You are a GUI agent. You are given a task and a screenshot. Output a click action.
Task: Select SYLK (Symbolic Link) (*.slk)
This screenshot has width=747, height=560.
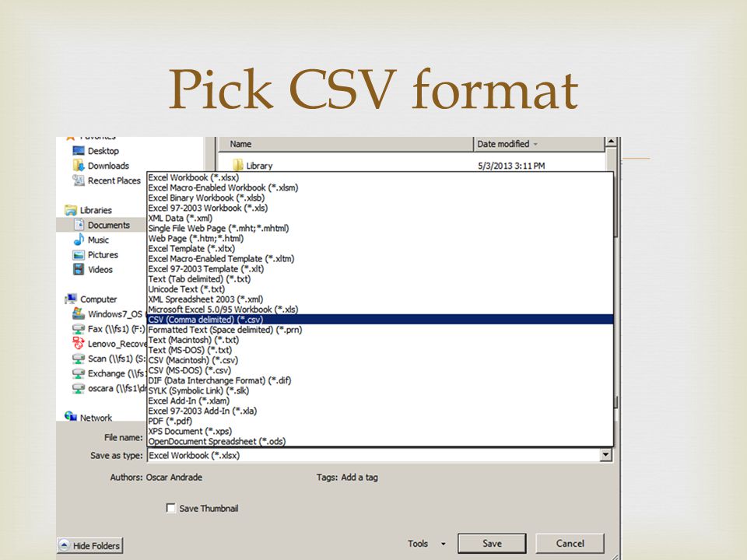coord(380,390)
